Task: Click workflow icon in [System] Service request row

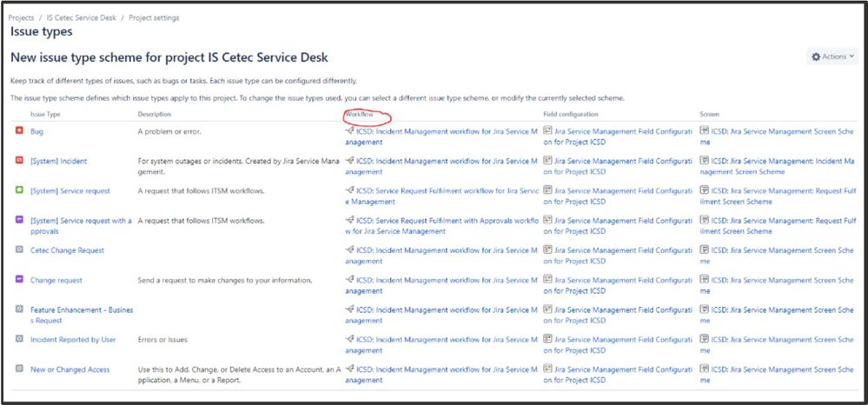Action: coord(349,190)
